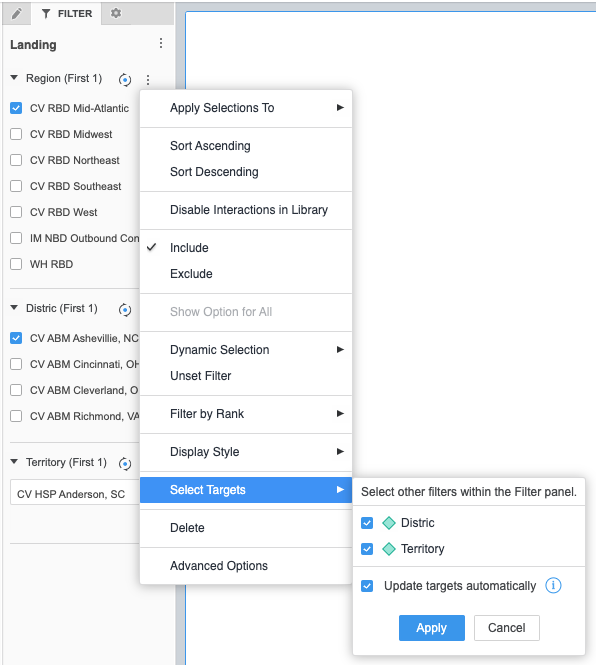The height and width of the screenshot is (665, 596).
Task: Switch to the FILTER tab
Action: point(67,14)
